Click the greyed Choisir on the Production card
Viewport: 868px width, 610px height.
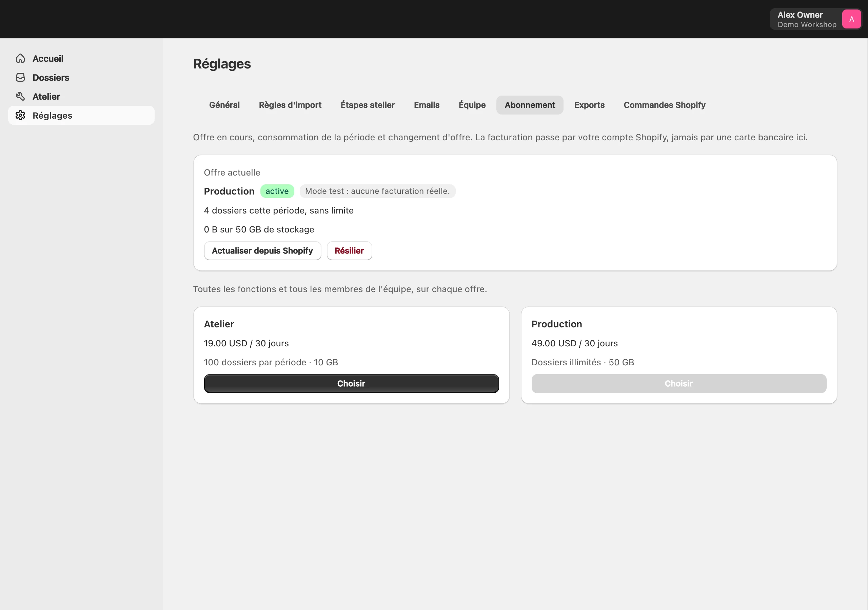click(678, 383)
